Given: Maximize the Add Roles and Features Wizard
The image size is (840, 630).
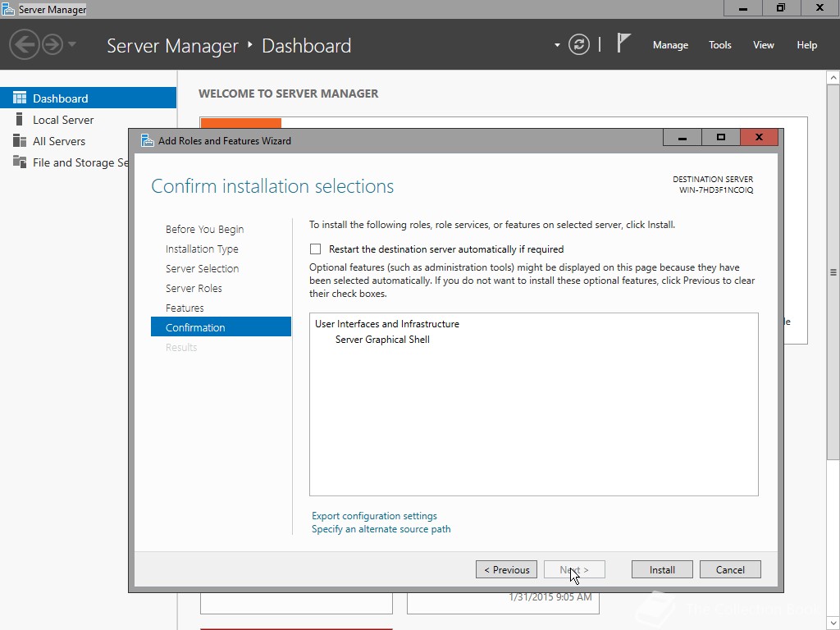Looking at the screenshot, I should [x=720, y=138].
